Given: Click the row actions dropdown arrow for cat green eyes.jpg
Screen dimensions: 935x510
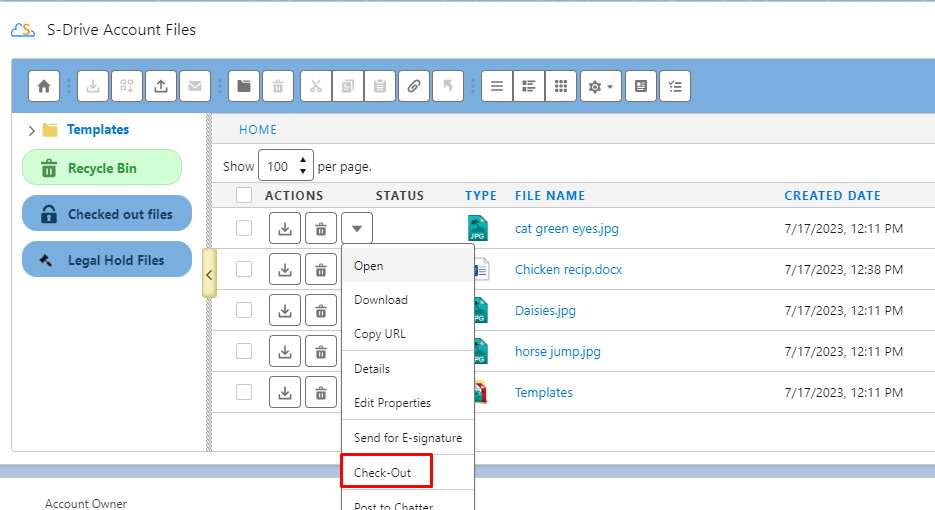Looking at the screenshot, I should point(357,229).
